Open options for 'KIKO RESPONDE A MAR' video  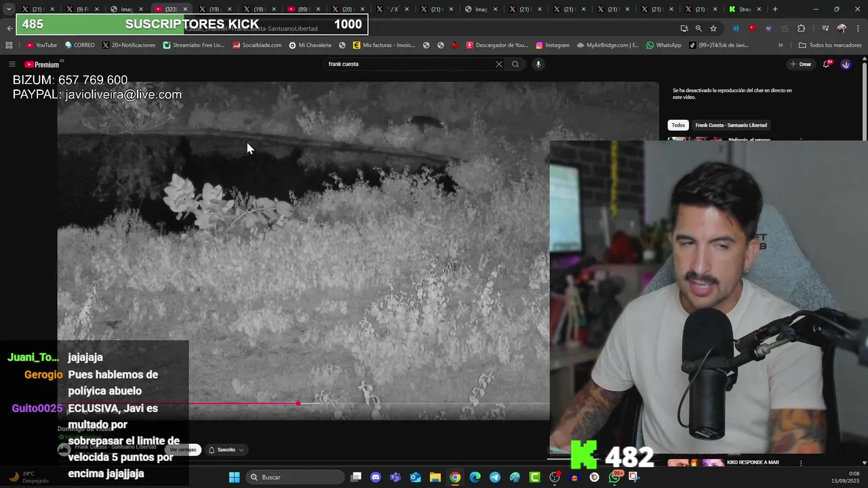[x=801, y=463]
